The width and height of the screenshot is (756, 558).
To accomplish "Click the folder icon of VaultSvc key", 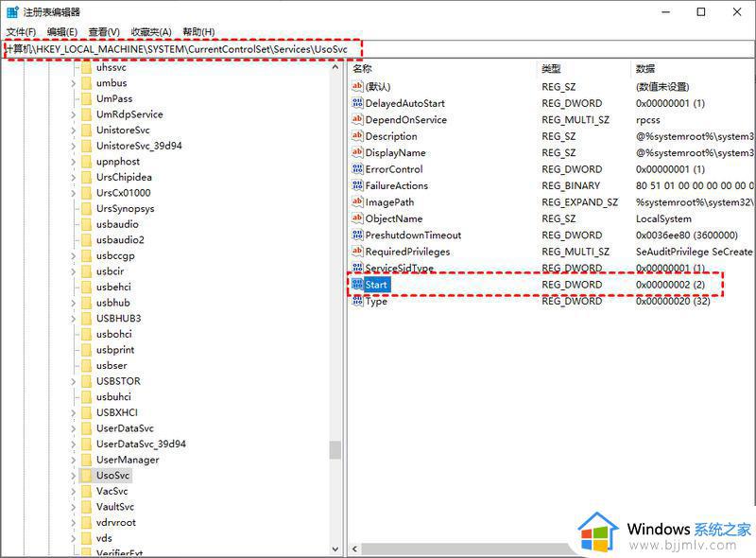I will [x=86, y=507].
